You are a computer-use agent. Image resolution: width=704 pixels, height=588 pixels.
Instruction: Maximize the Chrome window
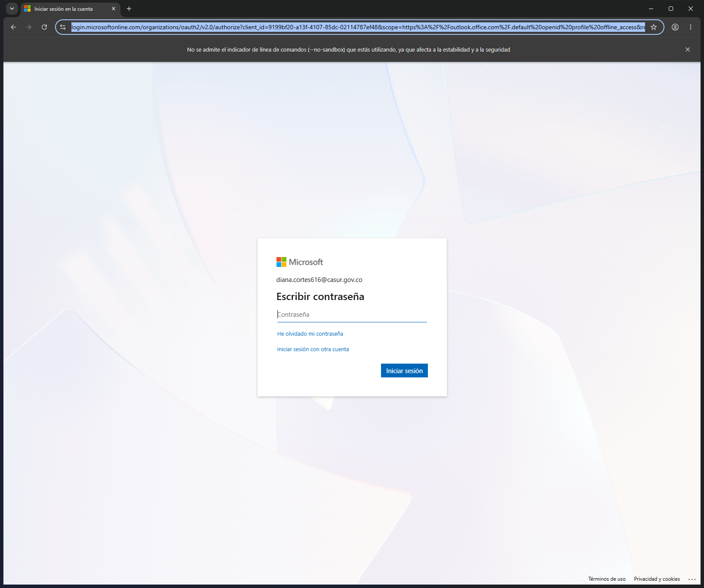click(671, 9)
